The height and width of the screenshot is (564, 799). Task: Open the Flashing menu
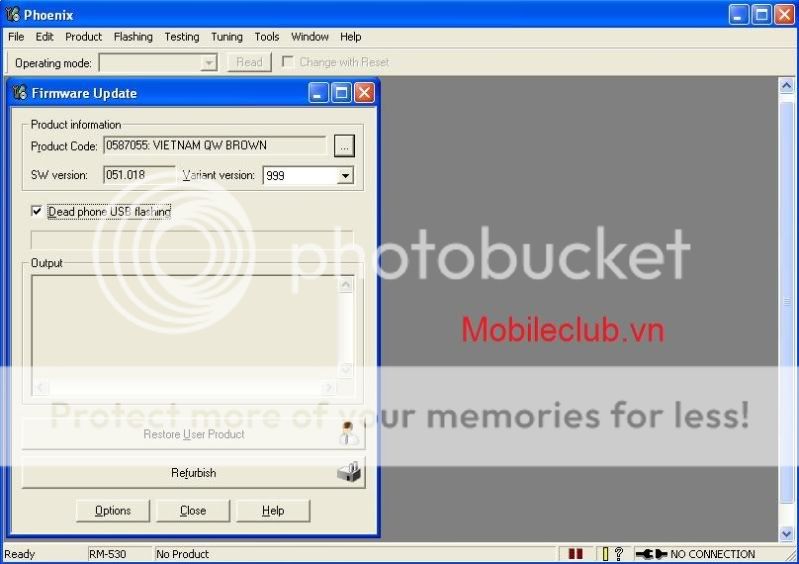point(133,37)
